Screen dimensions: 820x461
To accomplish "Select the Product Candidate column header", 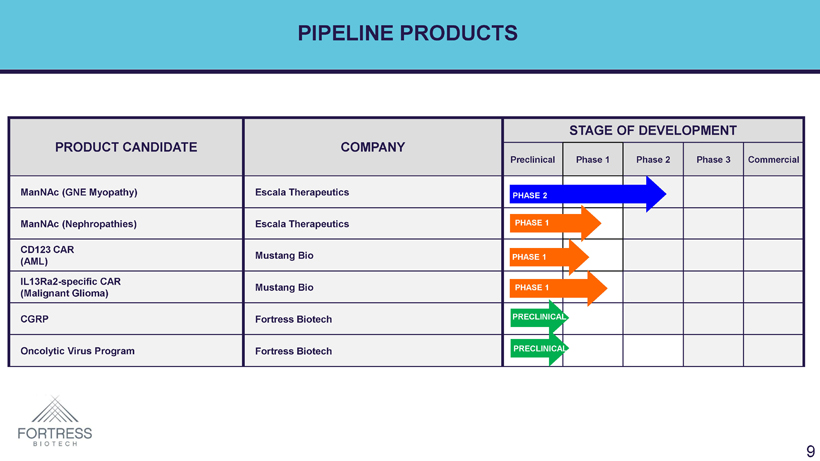I will [x=126, y=147].
